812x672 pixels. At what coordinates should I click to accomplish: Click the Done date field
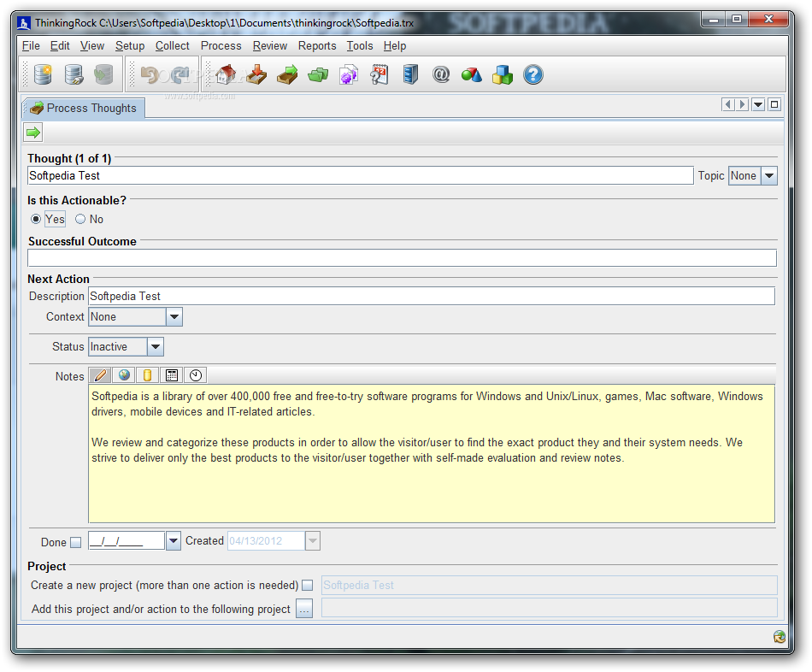click(127, 541)
